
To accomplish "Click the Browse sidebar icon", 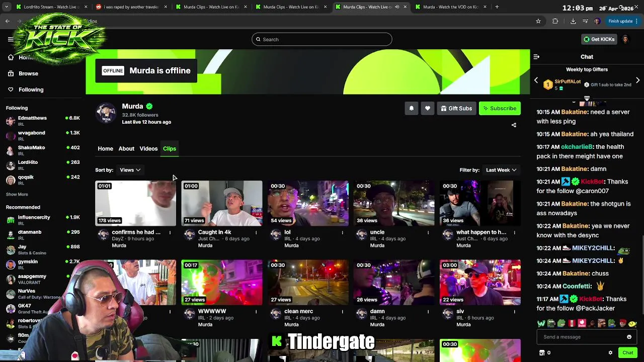I will click(x=11, y=73).
